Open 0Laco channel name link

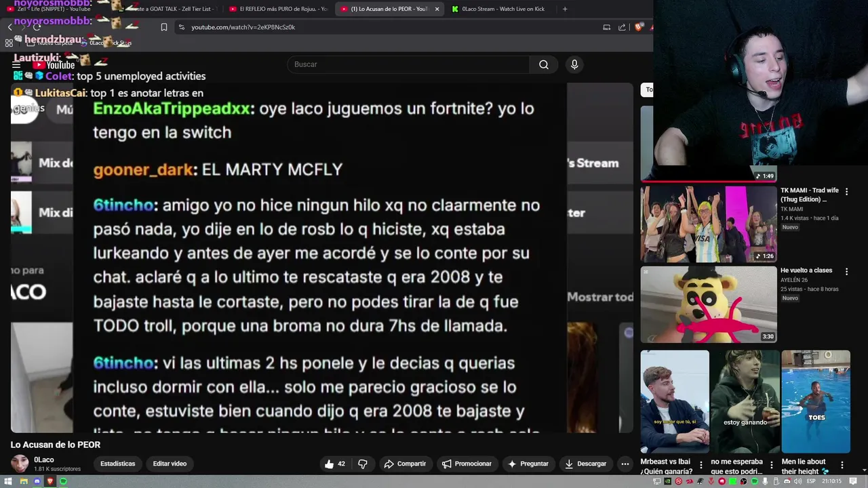point(44,460)
